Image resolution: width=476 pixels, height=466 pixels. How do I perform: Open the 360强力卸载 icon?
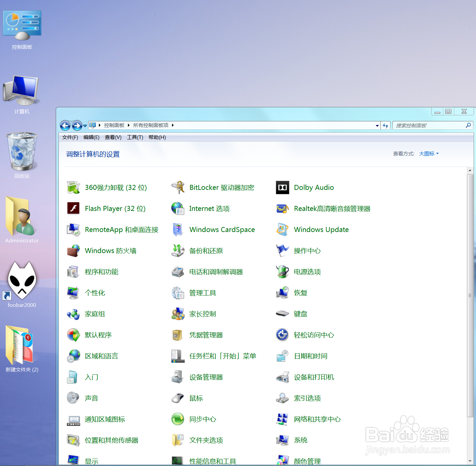coord(73,188)
